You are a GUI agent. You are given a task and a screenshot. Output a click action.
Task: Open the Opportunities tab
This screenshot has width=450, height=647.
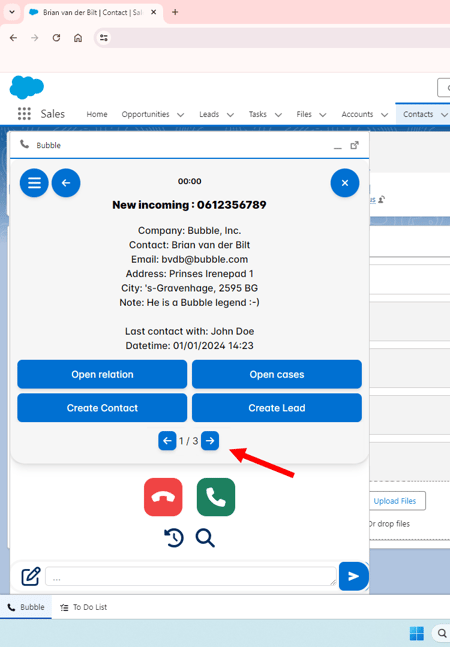click(146, 114)
